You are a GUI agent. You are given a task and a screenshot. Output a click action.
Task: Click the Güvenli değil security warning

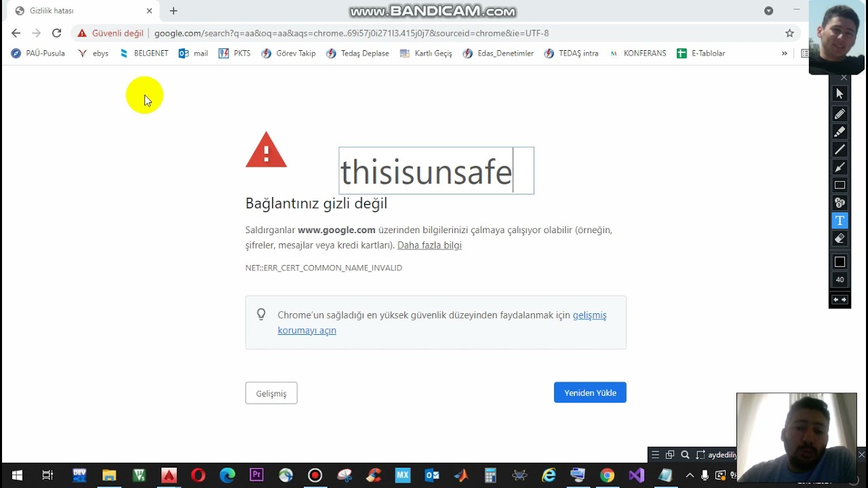[111, 33]
